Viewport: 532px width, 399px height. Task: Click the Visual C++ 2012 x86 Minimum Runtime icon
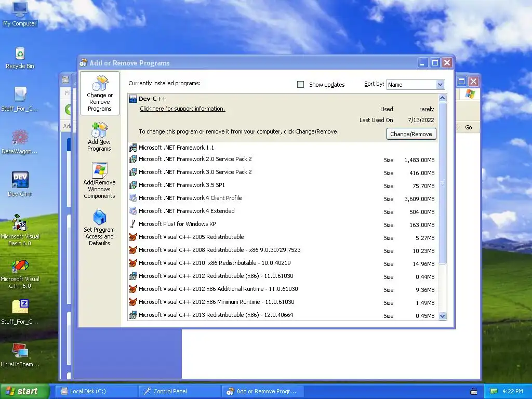(x=133, y=302)
